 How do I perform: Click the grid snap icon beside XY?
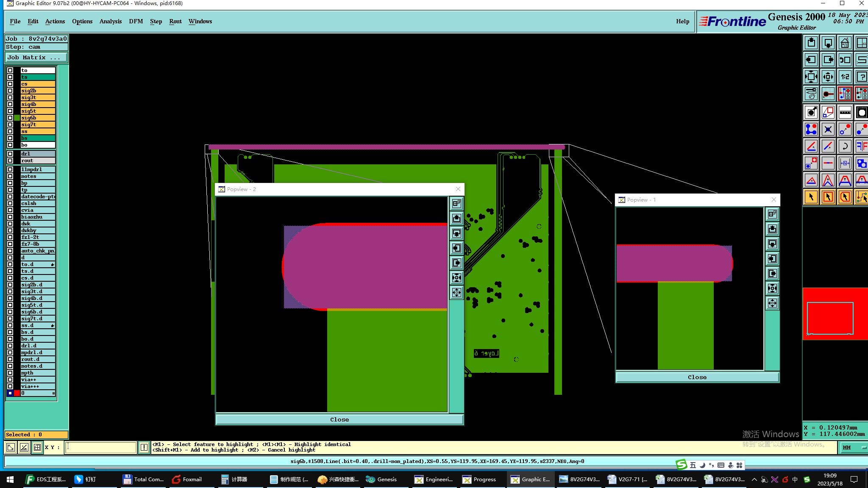pyautogui.click(x=37, y=447)
